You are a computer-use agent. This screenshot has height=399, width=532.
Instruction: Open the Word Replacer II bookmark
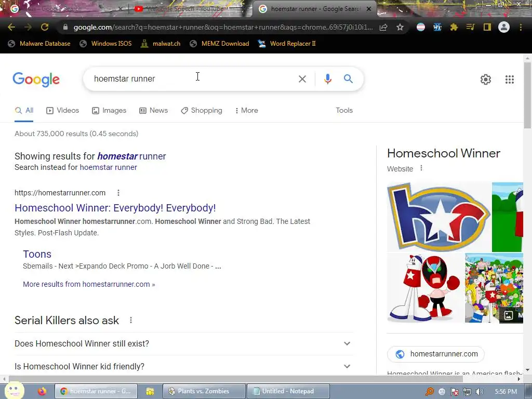coord(287,44)
